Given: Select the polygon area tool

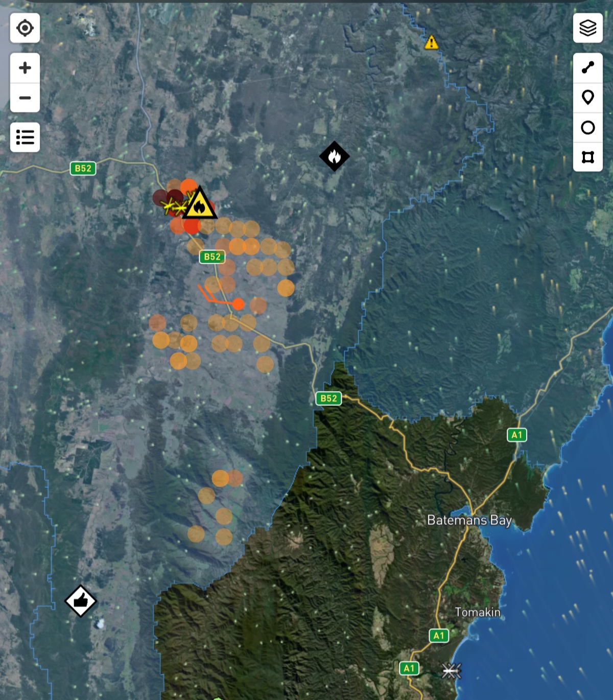Looking at the screenshot, I should (588, 157).
